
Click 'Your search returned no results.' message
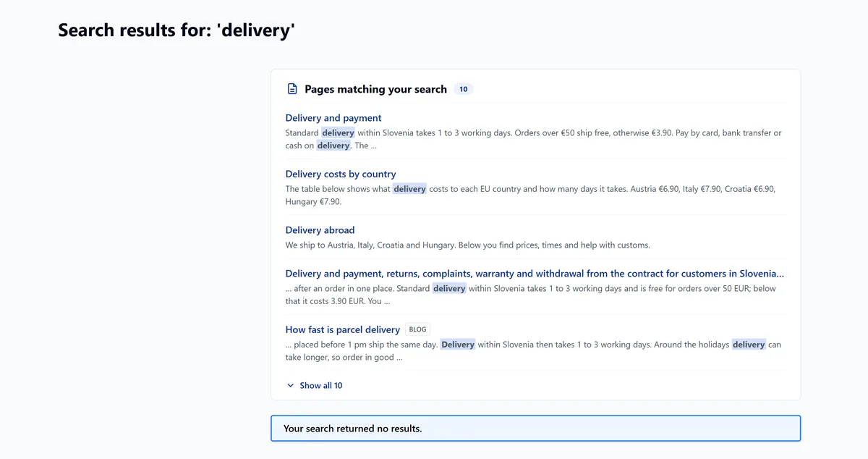536,429
